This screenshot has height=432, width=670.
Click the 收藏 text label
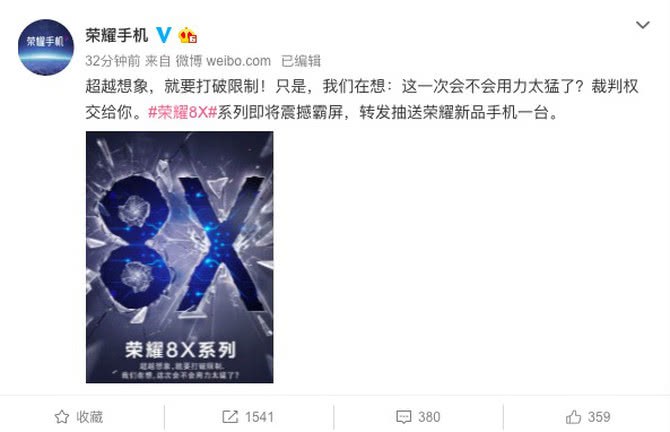(x=90, y=417)
